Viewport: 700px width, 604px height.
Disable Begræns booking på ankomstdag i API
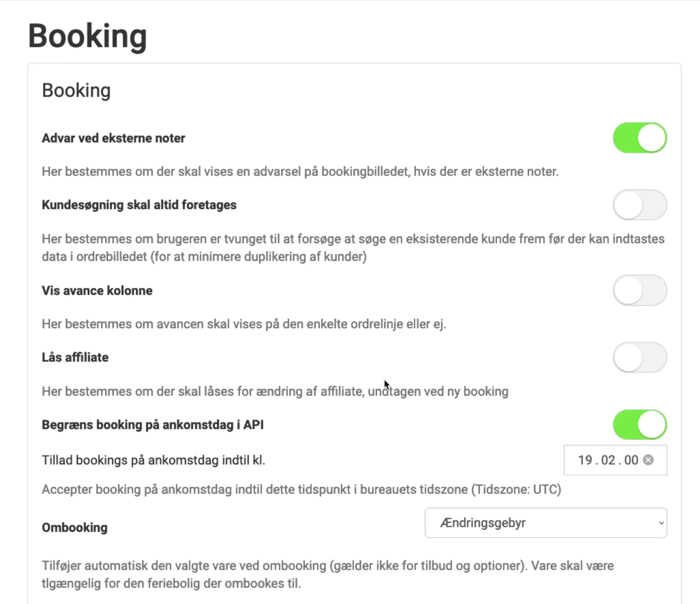coord(640,425)
